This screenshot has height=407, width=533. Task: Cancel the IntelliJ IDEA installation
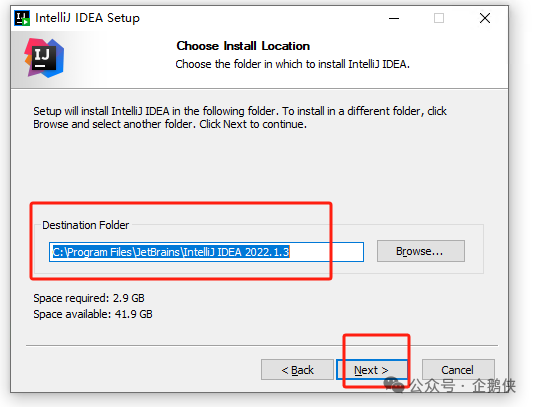(x=458, y=370)
